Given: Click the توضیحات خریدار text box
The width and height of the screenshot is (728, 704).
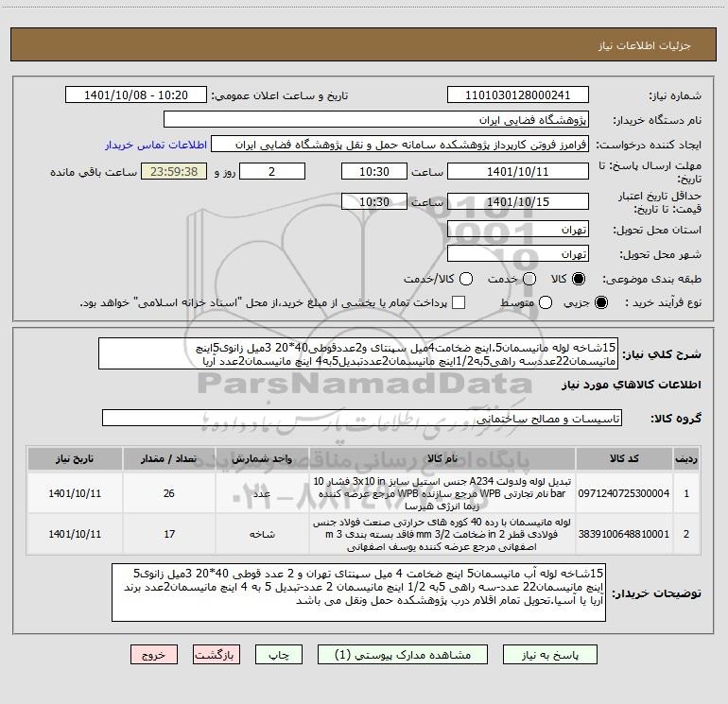Looking at the screenshot, I should [x=358, y=592].
